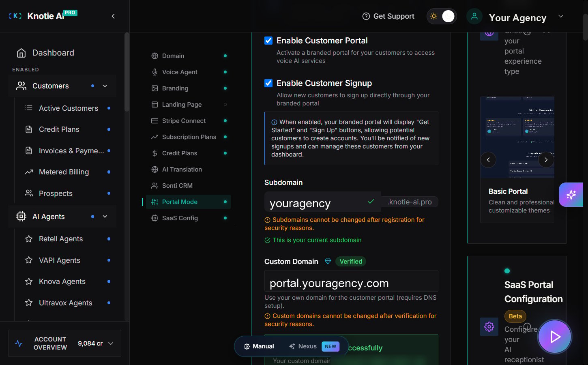Expand the Account Overview credits dropdown

coord(111,344)
